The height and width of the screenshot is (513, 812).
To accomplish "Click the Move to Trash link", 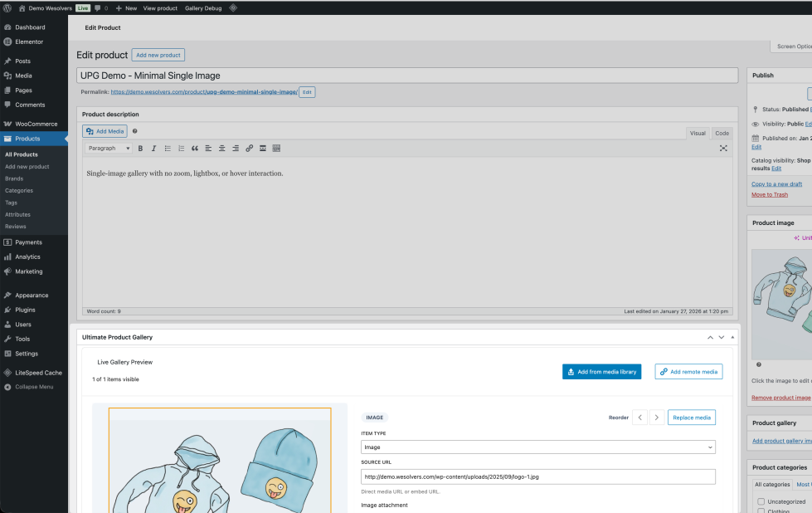I will tap(770, 194).
